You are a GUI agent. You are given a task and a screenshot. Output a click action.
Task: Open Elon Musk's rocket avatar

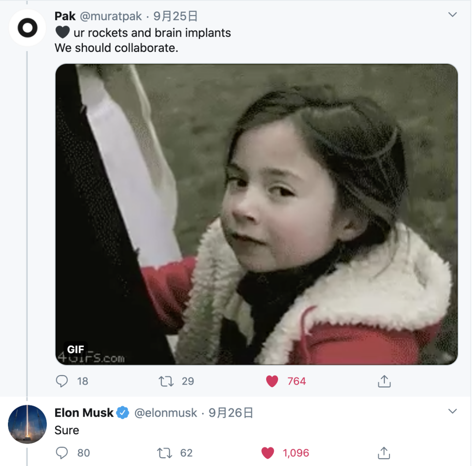(27, 424)
